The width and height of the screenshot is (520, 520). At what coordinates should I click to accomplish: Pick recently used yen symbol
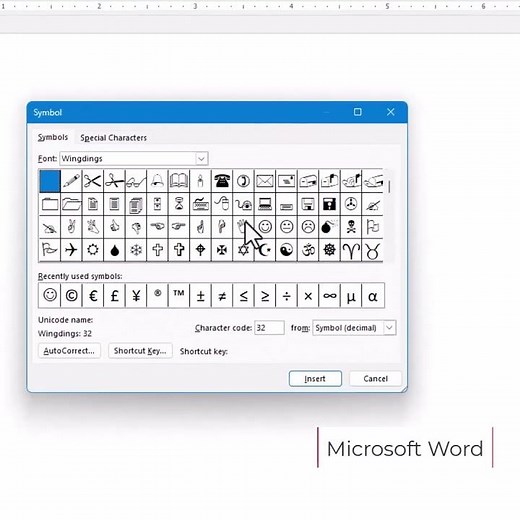136,295
